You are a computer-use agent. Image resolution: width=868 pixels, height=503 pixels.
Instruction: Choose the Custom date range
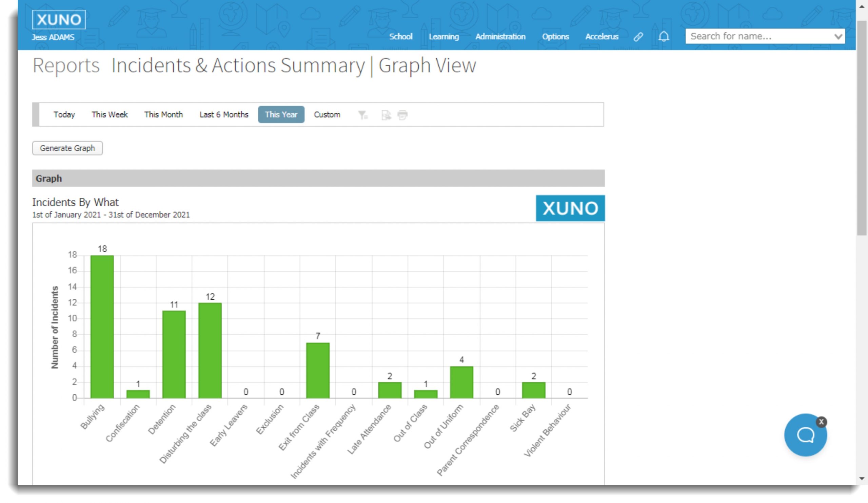click(327, 114)
